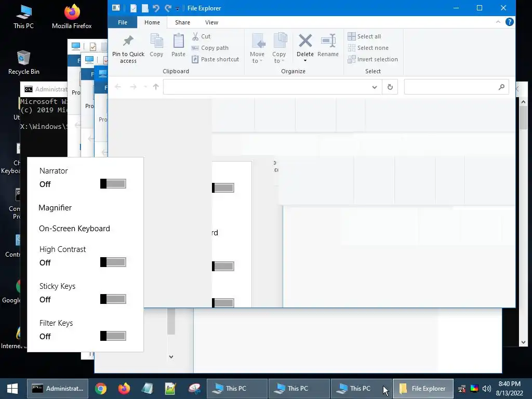Click Undo arrow in quick access toolbar

(x=156, y=8)
